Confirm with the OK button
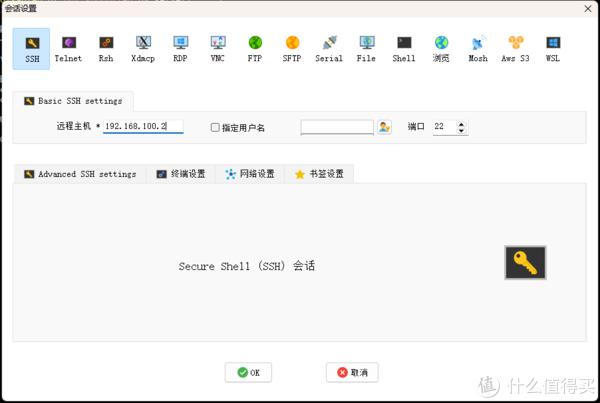Screen dimensions: 600x403 click(x=248, y=372)
